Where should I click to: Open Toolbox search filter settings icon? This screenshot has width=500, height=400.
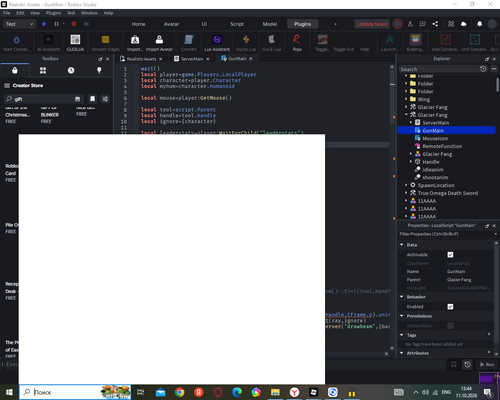click(105, 99)
